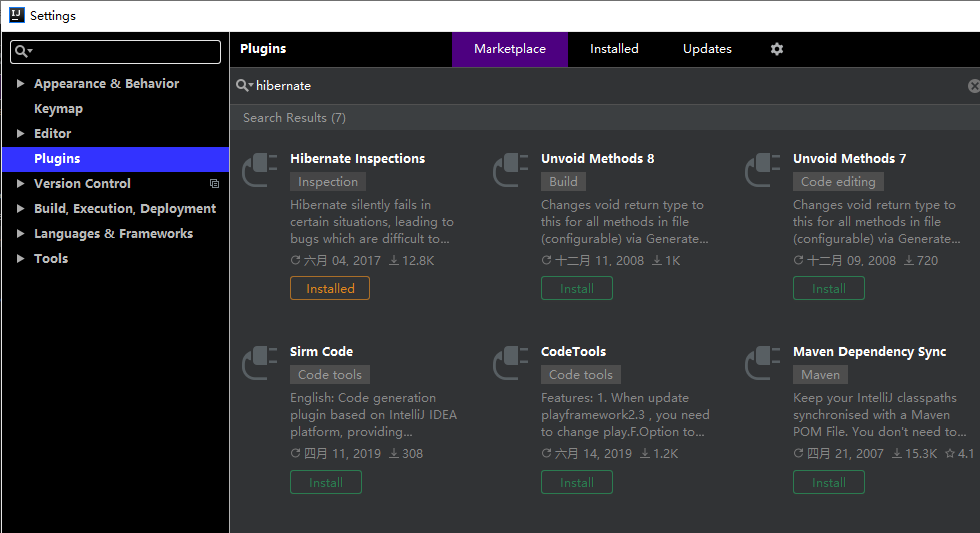This screenshot has width=980, height=533.
Task: Expand Languages & Frameworks section
Action: tap(20, 233)
